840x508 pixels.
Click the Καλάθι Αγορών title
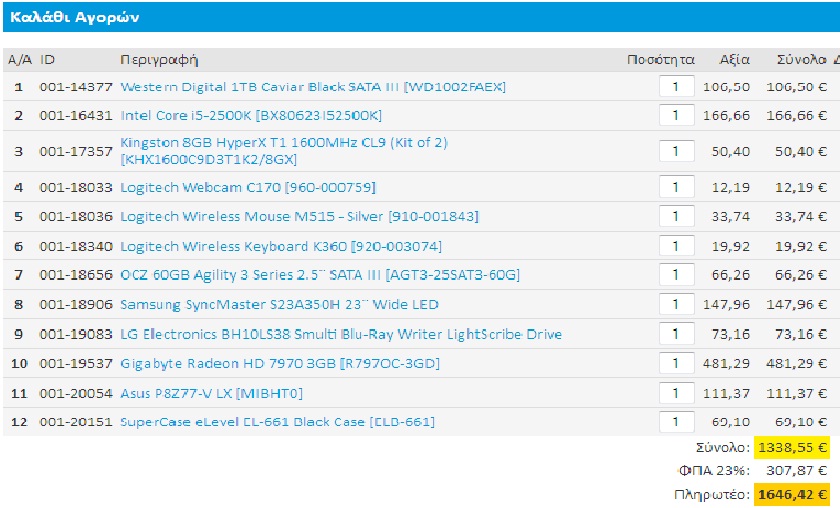coord(74,17)
